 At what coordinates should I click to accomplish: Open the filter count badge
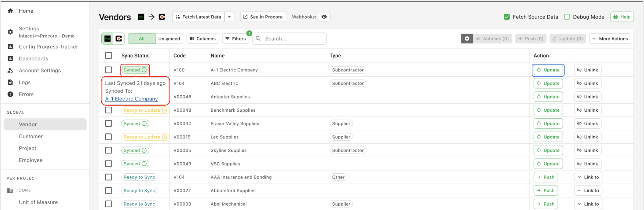(249, 33)
